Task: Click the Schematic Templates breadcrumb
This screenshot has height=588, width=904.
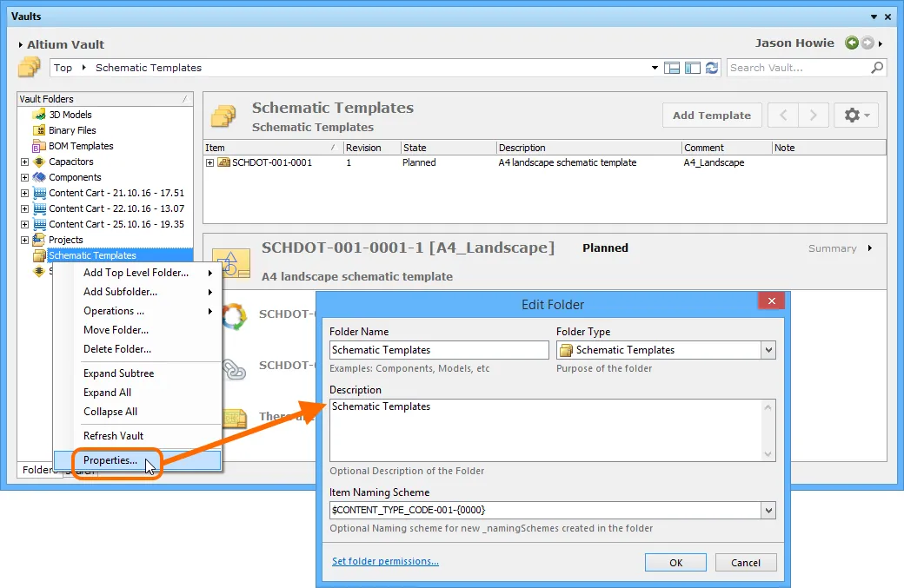Action: [149, 68]
